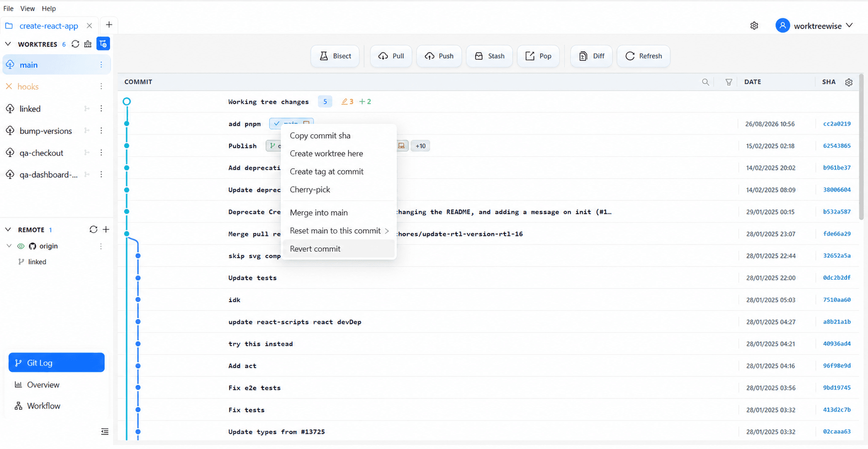The height and width of the screenshot is (449, 868).
Task: Open the commit filter funnel
Action: click(x=729, y=82)
